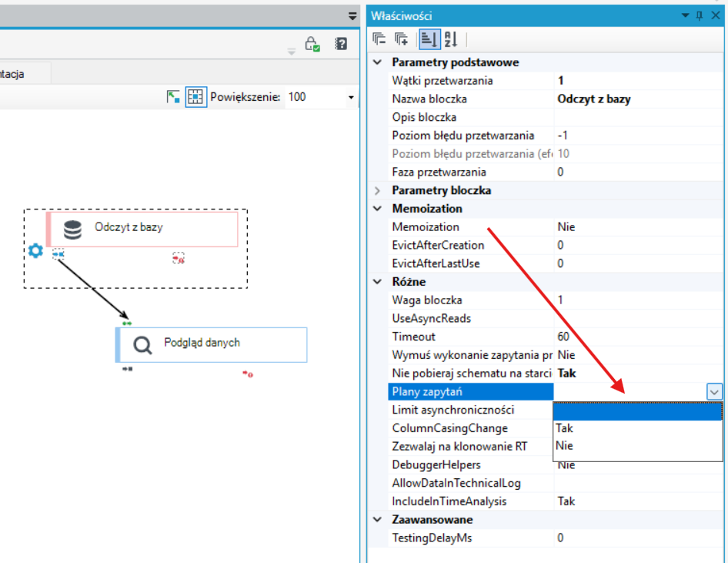Viewport: 728px width, 563px height.
Task: Click the EvictAfterCreation property label
Action: click(438, 245)
